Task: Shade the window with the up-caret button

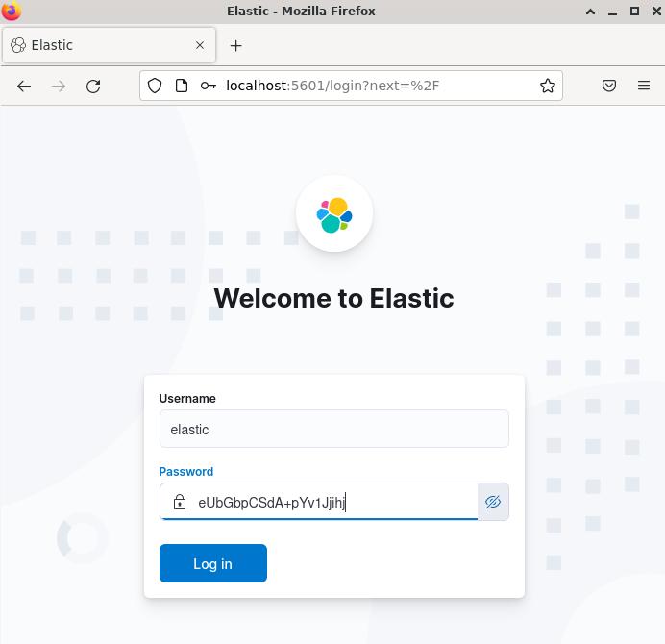Action: (590, 12)
